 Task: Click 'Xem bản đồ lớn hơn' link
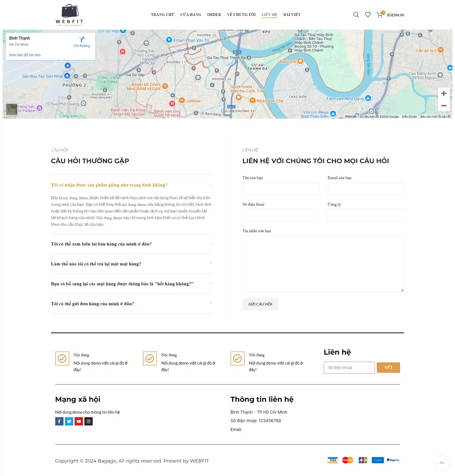point(25,55)
